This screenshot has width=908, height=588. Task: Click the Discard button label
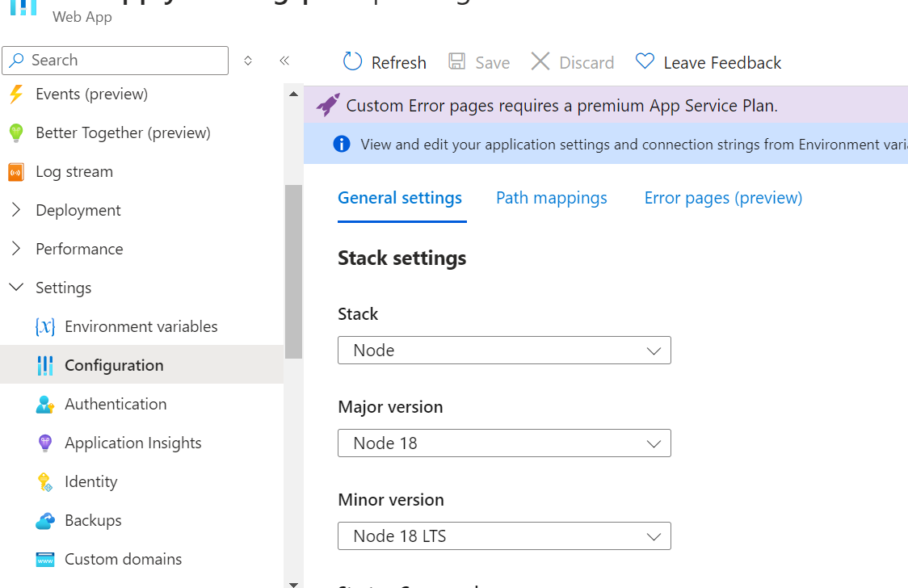pos(586,62)
